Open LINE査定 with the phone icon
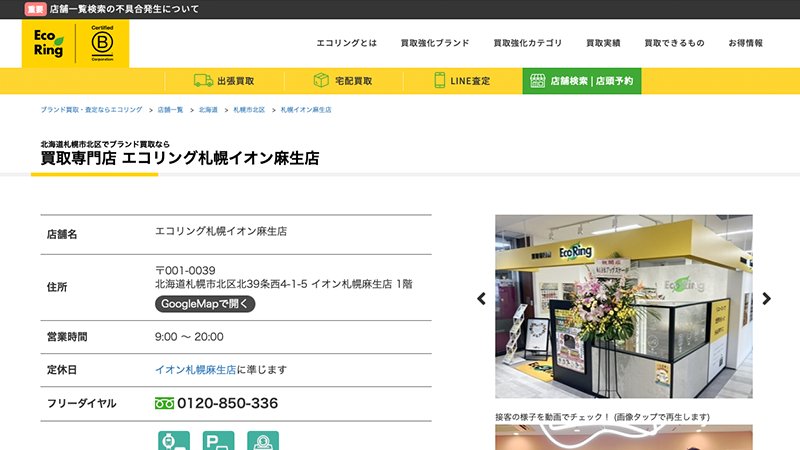The image size is (800, 450). (x=462, y=81)
